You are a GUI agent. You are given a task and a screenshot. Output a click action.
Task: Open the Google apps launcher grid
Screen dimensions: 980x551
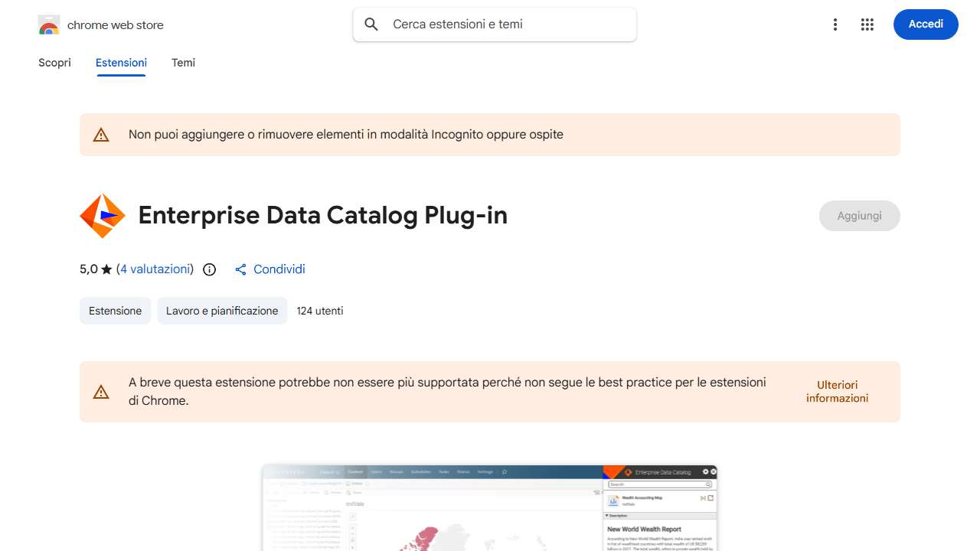[x=867, y=24]
